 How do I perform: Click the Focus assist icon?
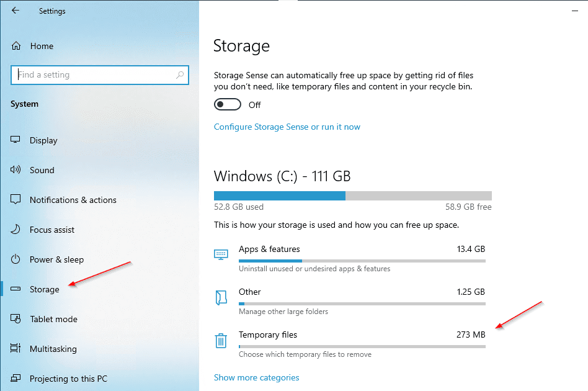(15, 230)
